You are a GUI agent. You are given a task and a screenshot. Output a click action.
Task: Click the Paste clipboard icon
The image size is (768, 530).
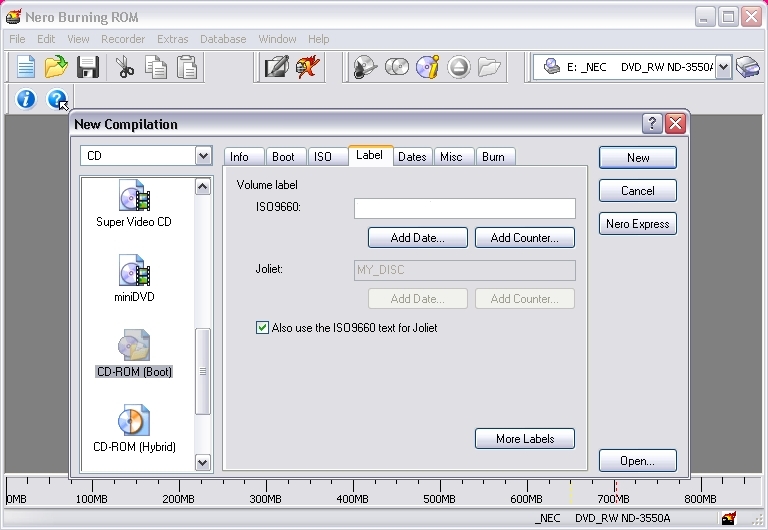pos(187,67)
